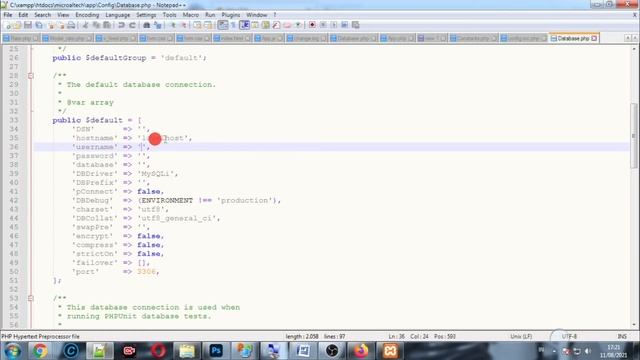Click the Open file toolbar icon
This screenshot has height=360, width=640.
[17, 25]
